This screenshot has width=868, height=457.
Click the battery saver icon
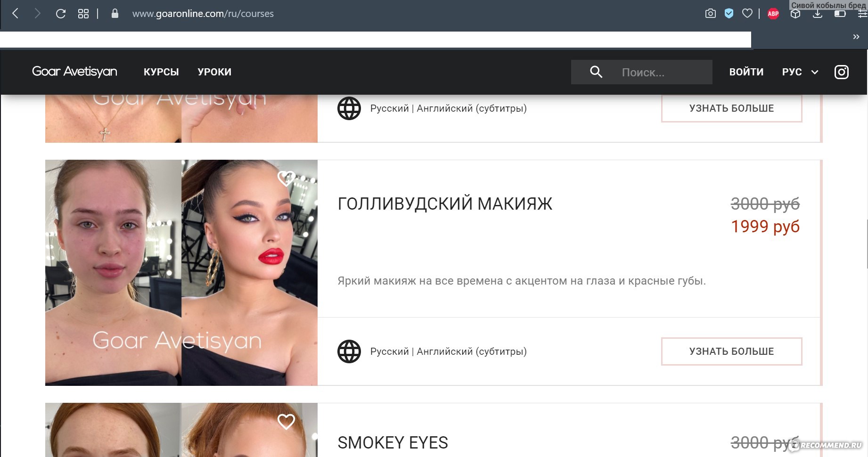tap(840, 14)
